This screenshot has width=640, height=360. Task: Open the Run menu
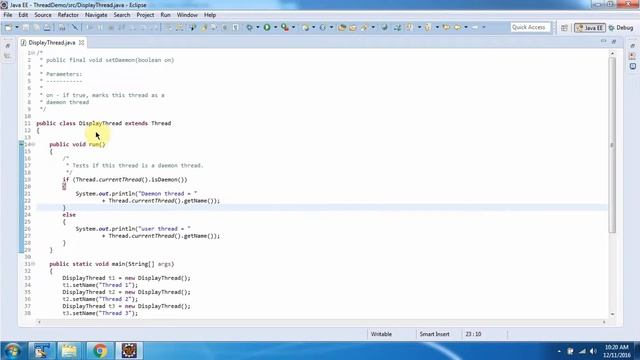[165, 15]
